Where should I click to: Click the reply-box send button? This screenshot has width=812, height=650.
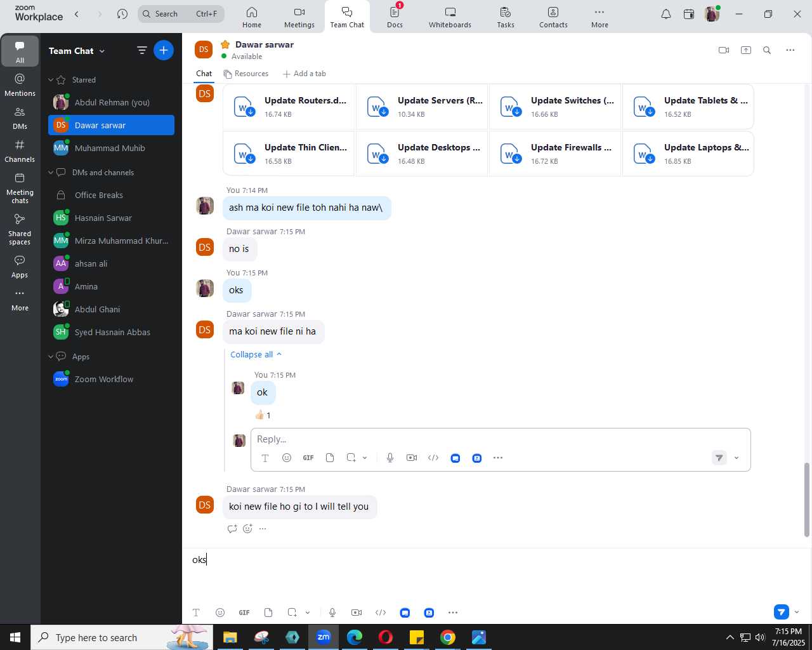click(x=719, y=458)
